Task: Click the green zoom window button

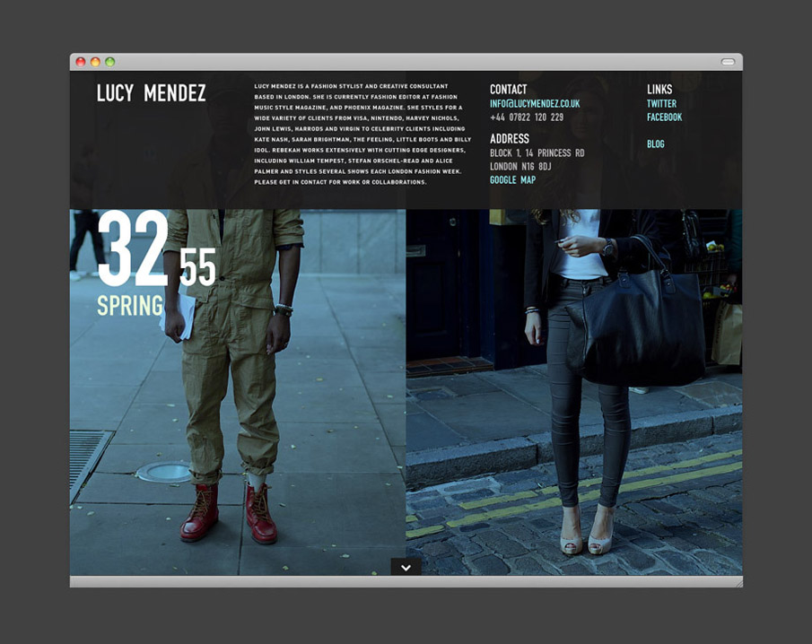Action: pos(109,62)
